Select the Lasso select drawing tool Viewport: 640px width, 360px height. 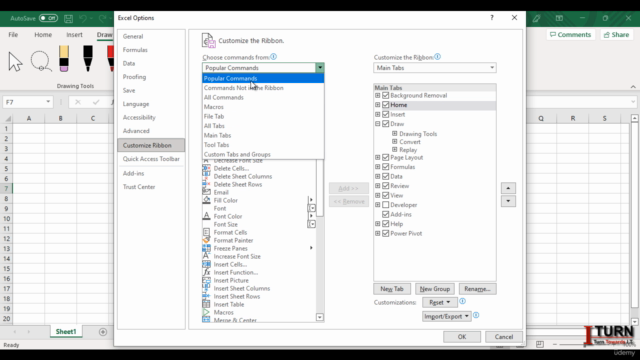(41, 61)
